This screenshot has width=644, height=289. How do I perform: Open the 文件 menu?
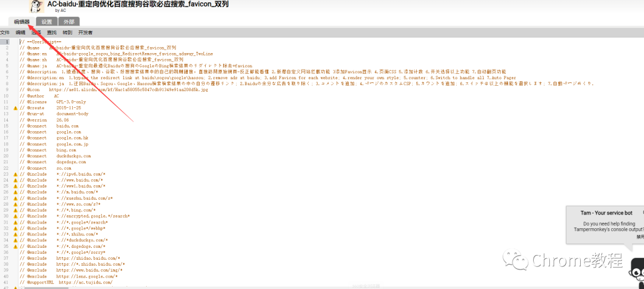pyautogui.click(x=5, y=32)
